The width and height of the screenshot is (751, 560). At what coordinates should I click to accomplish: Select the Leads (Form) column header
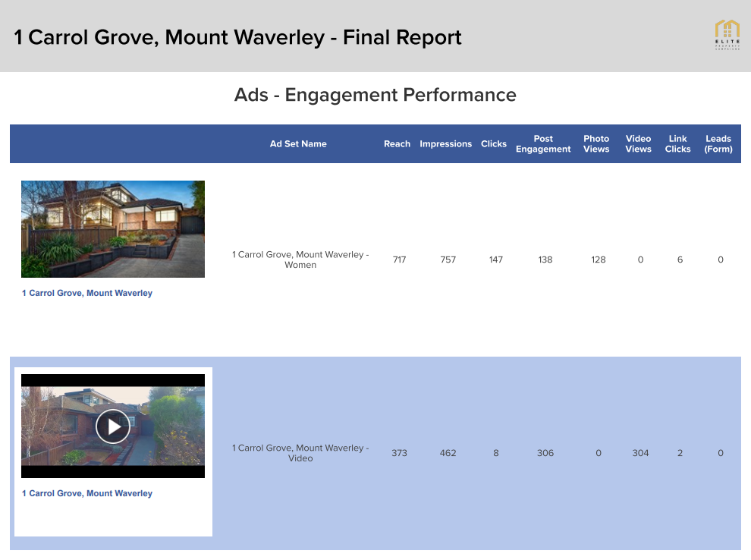click(x=718, y=144)
